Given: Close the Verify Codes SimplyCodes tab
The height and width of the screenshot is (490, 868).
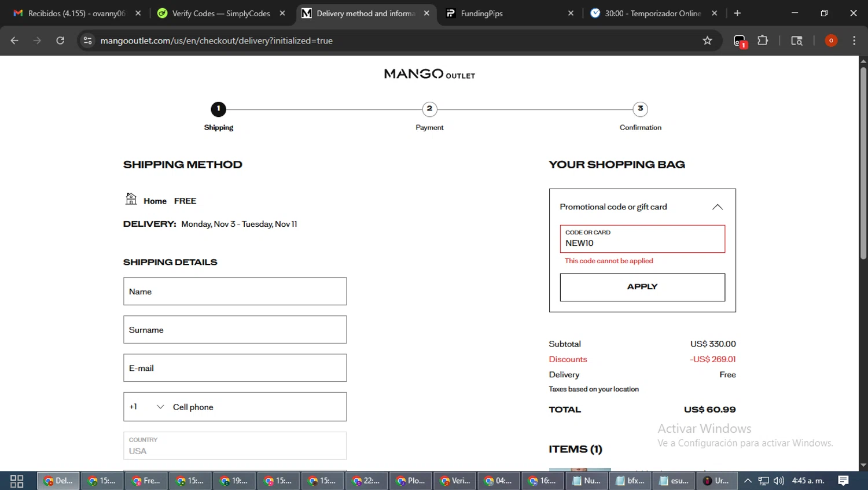Looking at the screenshot, I should pos(282,13).
